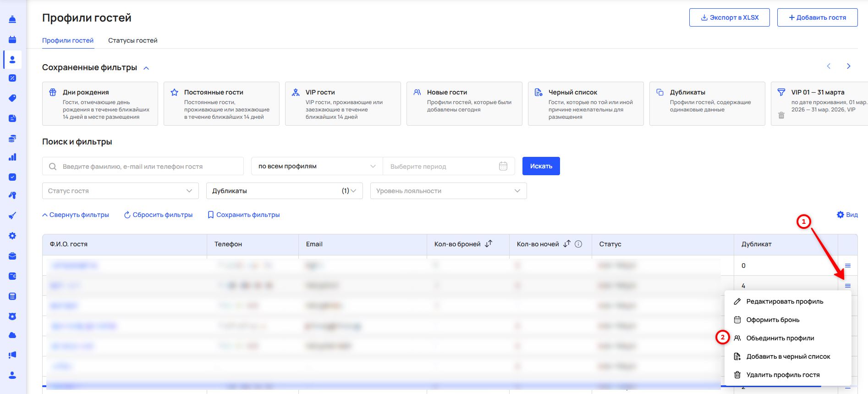The width and height of the screenshot is (868, 394).
Task: Click trash icon on VIP 01 — 31 марта filter
Action: coord(781,116)
